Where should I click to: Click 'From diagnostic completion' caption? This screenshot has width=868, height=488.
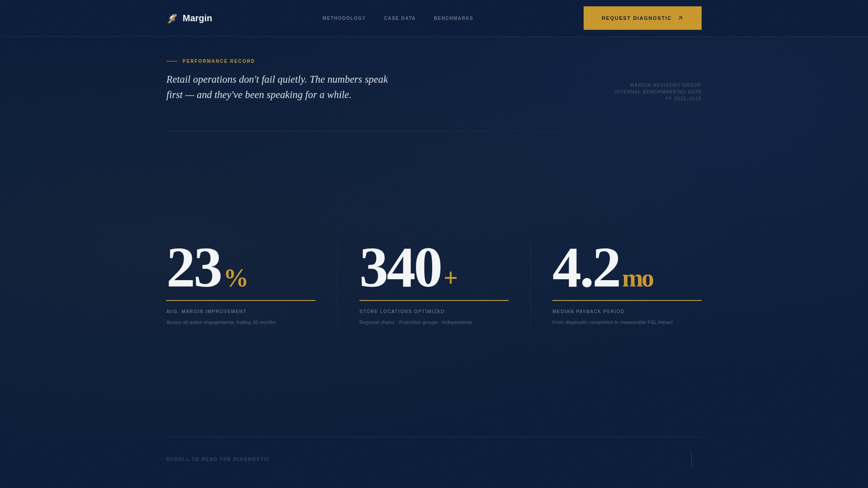click(x=612, y=322)
